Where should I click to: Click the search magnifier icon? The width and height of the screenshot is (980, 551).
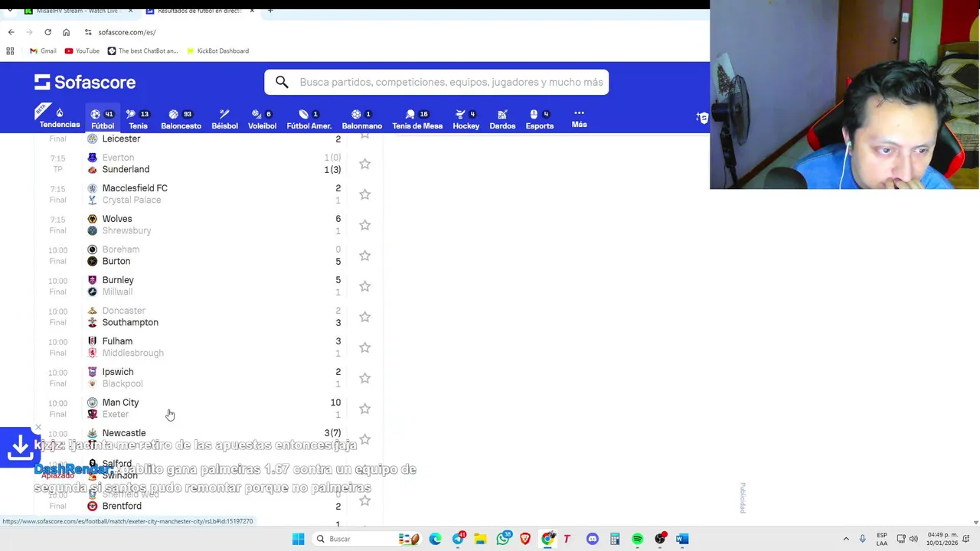point(282,82)
